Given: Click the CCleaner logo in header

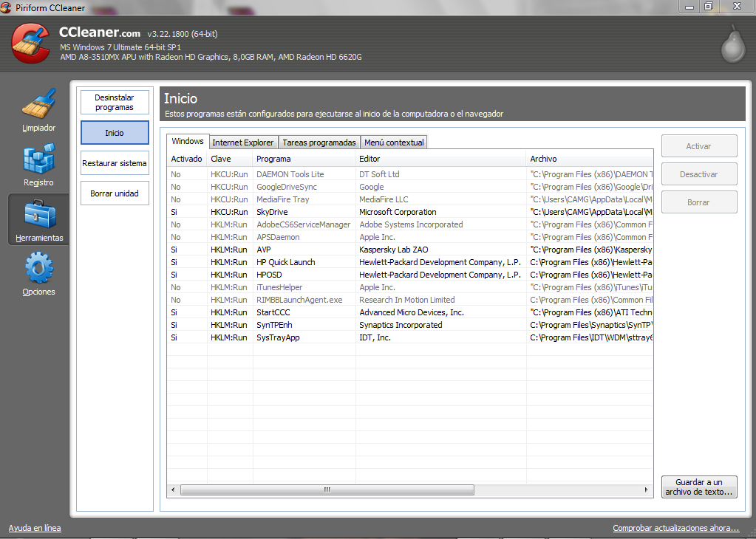Looking at the screenshot, I should 31,43.
